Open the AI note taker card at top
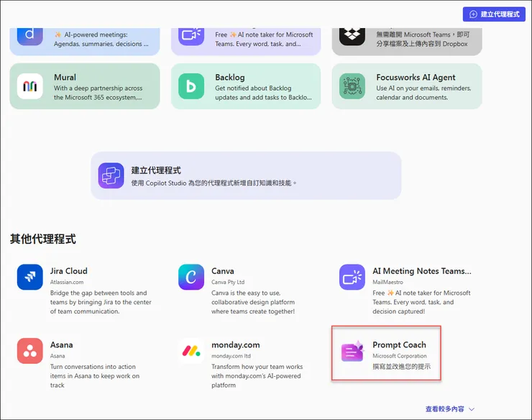This screenshot has height=420, width=532. pyautogui.click(x=246, y=42)
